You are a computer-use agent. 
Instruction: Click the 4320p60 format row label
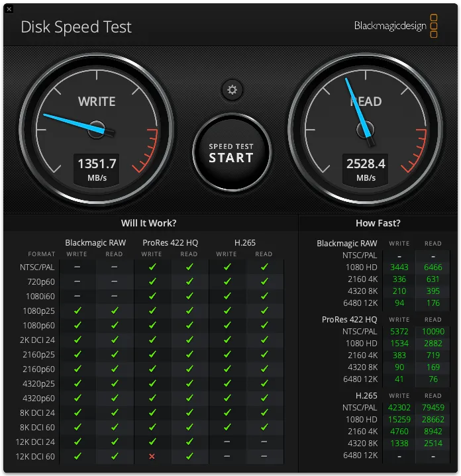(38, 399)
